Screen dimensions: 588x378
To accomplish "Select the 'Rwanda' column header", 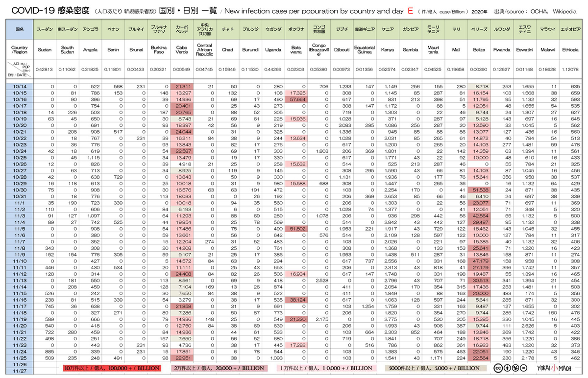I will coord(501,50).
